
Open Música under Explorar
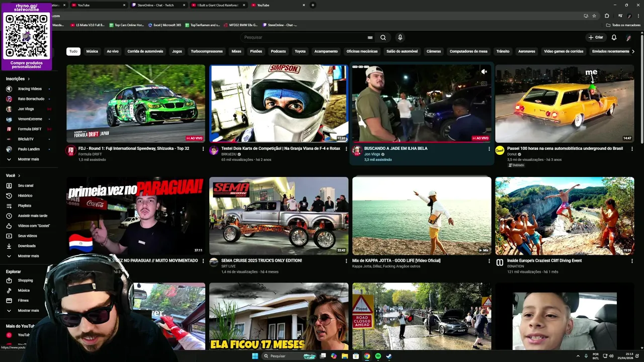pos(24,290)
